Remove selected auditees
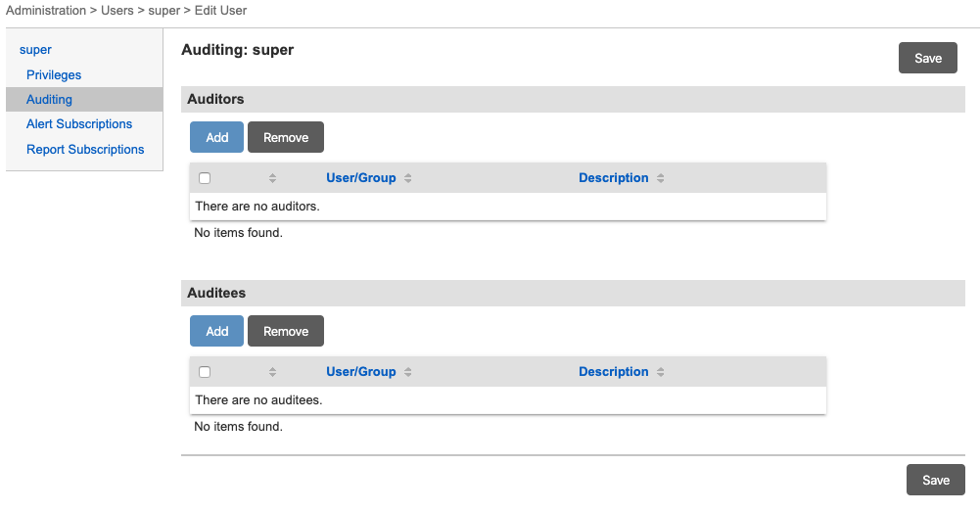The image size is (980, 512). (x=286, y=331)
